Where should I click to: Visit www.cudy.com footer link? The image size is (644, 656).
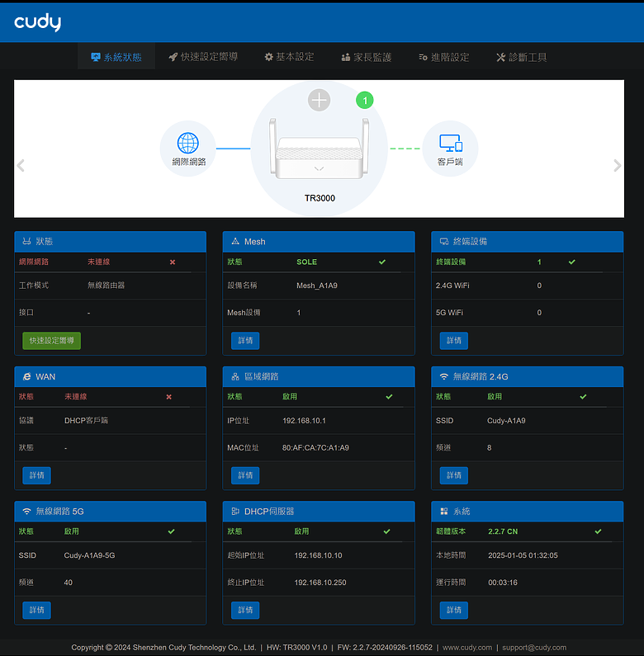coord(467,647)
